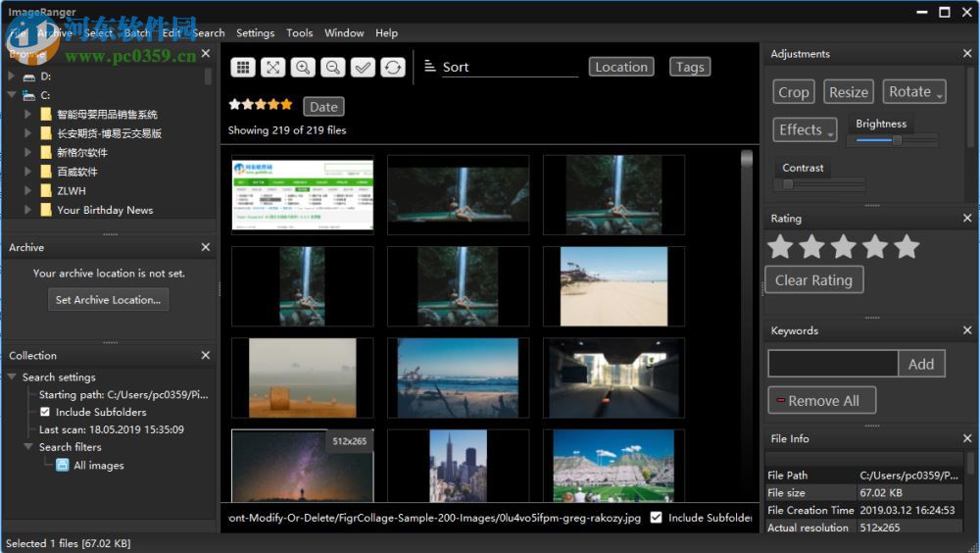Toggle the Include Subfolders checkbox in Collection
Screen dimensions: 980x553
click(x=45, y=412)
